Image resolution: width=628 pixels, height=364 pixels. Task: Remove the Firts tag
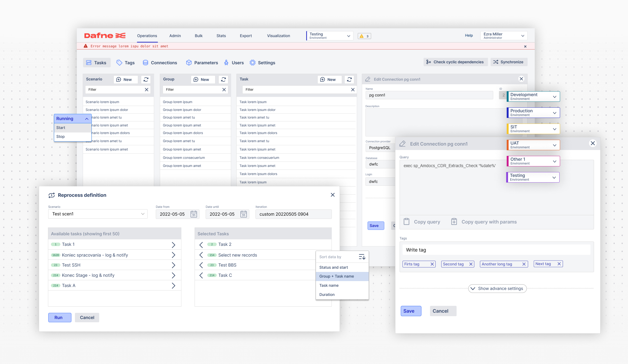[432, 264]
